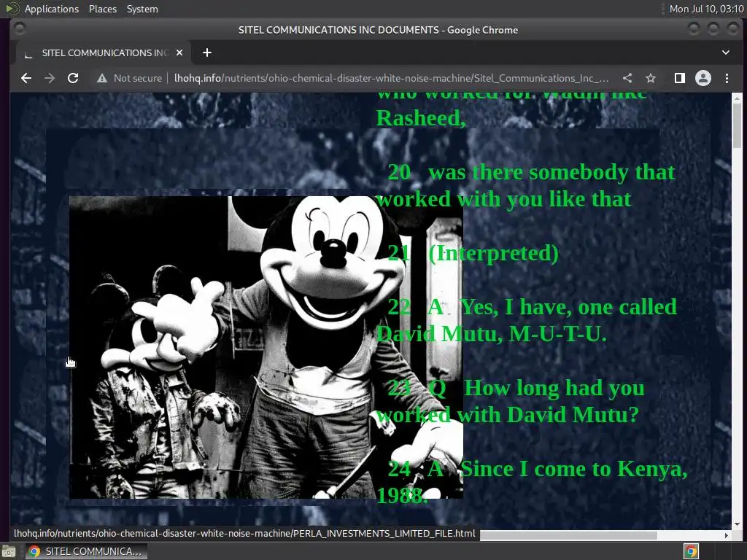747x560 pixels.
Task: Click the horizontal scrollbar thumb
Action: 568,535
